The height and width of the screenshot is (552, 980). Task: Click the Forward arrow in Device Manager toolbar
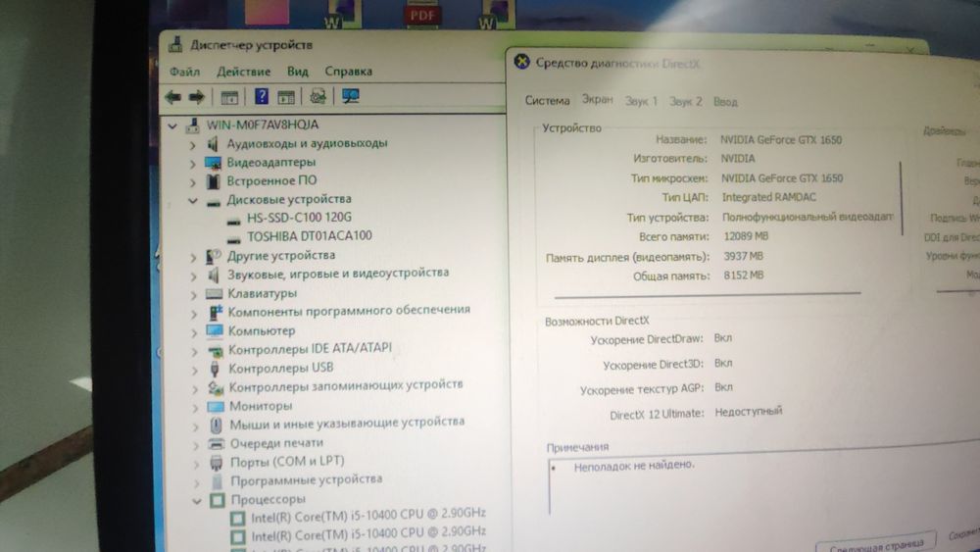click(196, 97)
